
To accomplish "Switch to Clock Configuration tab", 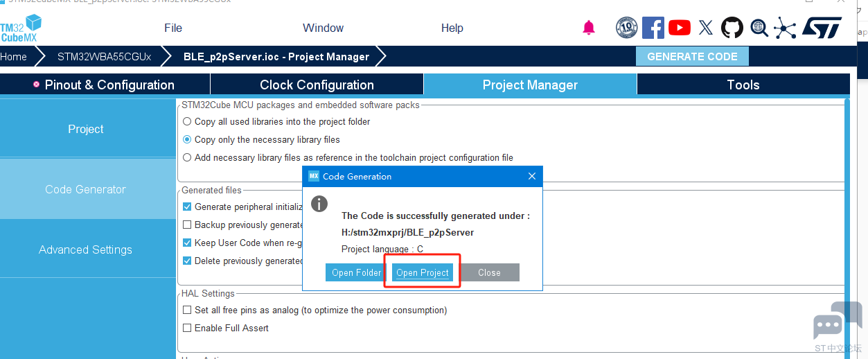I will (317, 85).
